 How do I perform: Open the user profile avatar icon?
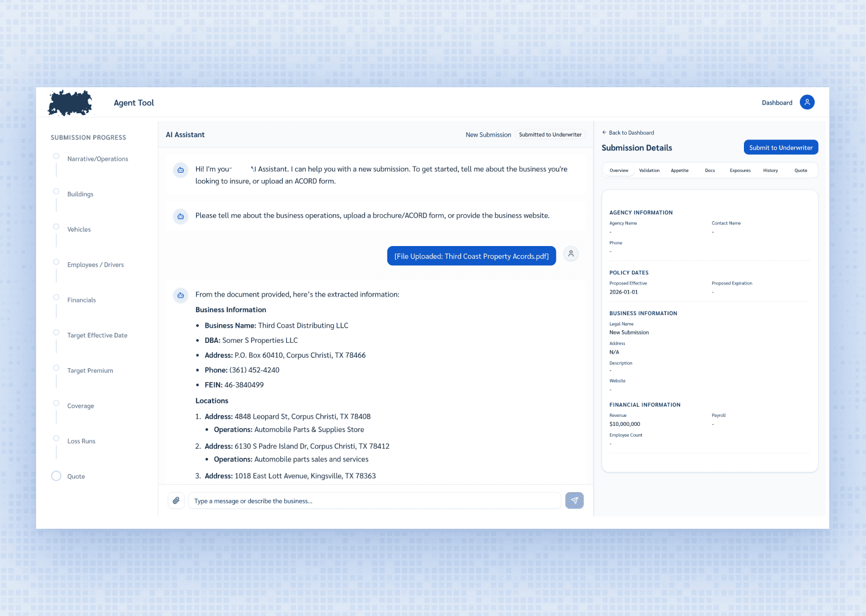807,102
